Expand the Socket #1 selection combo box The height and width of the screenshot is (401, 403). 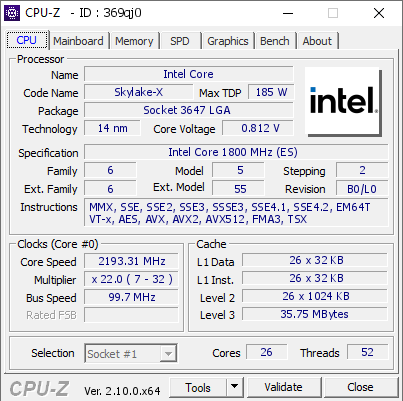coord(131,353)
